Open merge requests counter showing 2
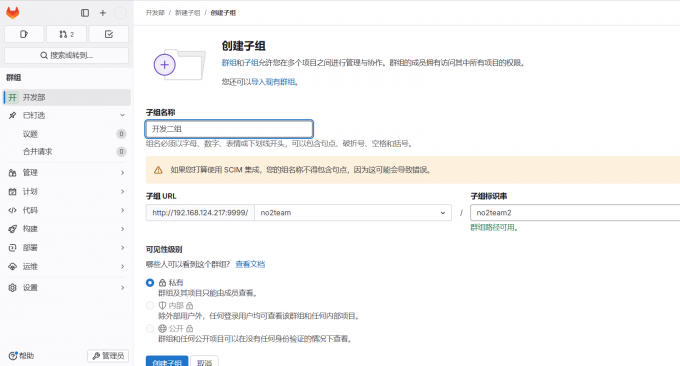680x366 pixels. (x=66, y=34)
